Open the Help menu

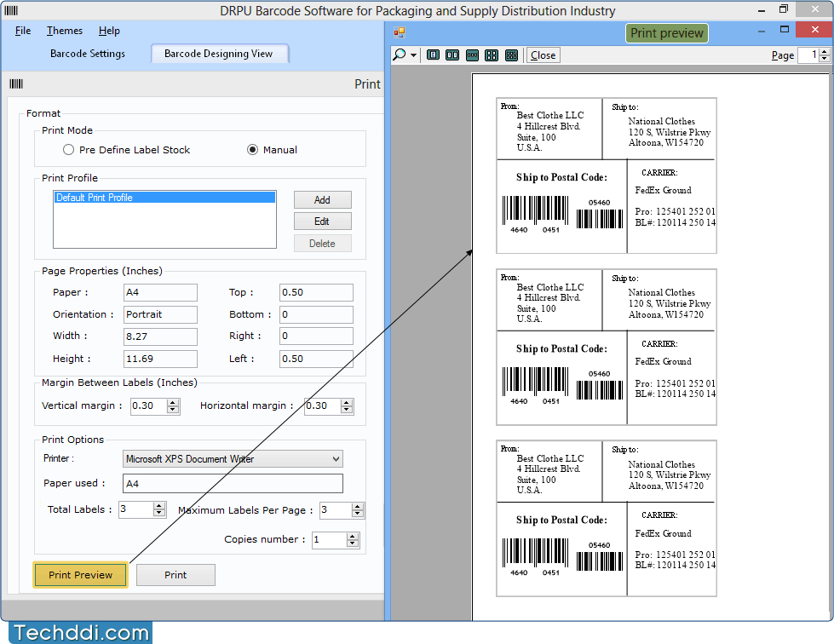[109, 31]
